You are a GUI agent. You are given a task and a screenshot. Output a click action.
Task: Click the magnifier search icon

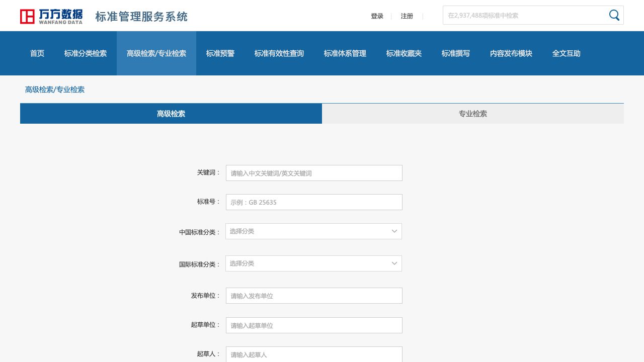(x=614, y=15)
